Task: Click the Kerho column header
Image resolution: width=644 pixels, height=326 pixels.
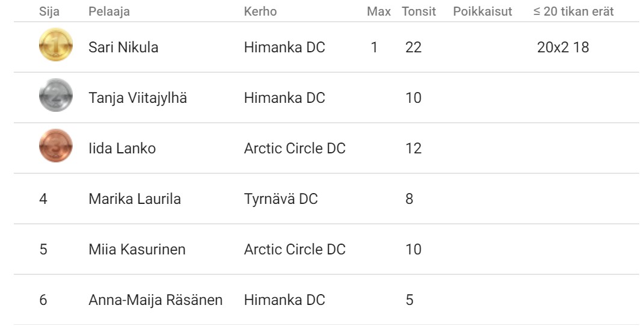Action: pos(260,11)
